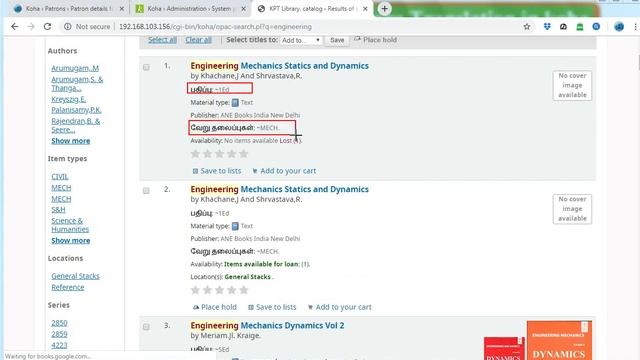Image resolution: width=640 pixels, height=360 pixels.
Task: Show more item types in the sidebar
Action: (71, 240)
